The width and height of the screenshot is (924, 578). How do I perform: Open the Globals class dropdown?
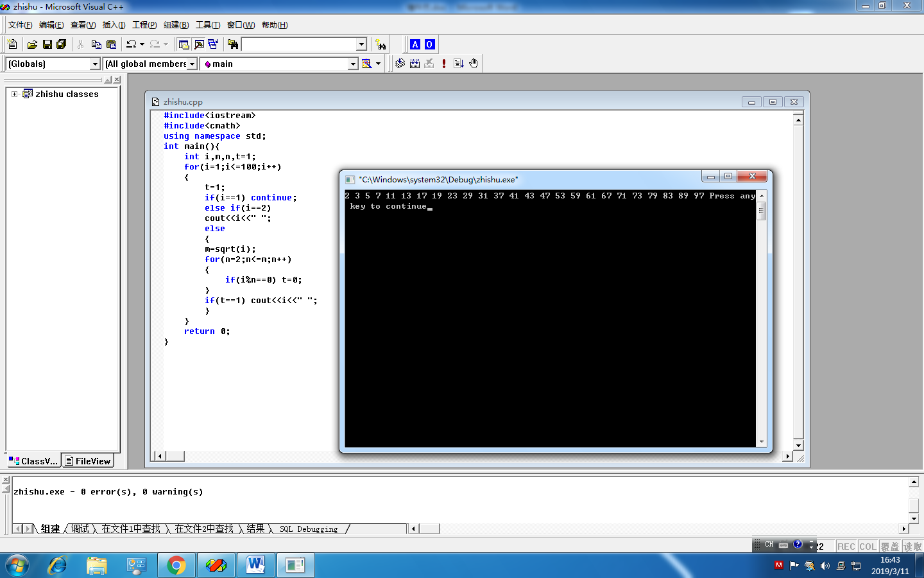click(95, 64)
